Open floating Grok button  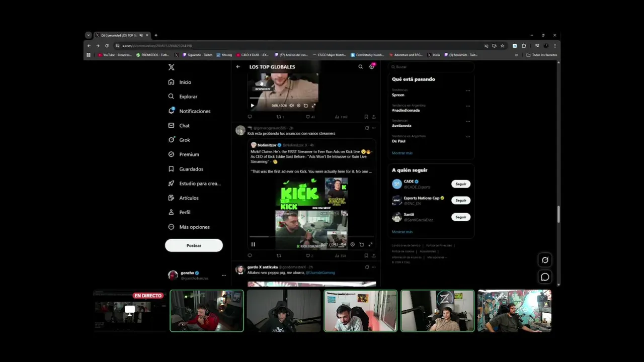pos(545,260)
